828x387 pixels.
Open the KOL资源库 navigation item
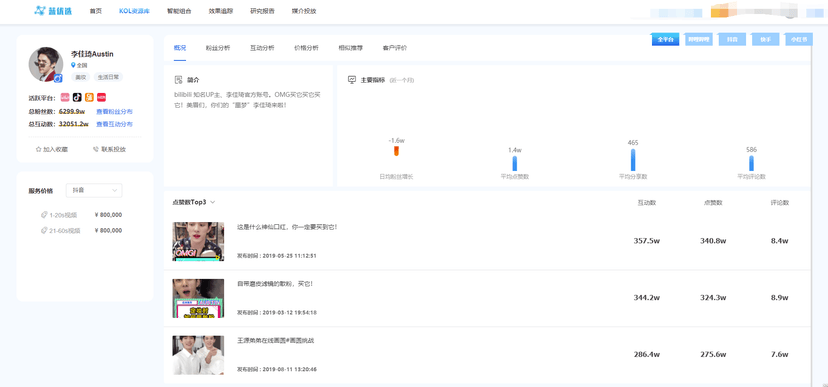134,11
